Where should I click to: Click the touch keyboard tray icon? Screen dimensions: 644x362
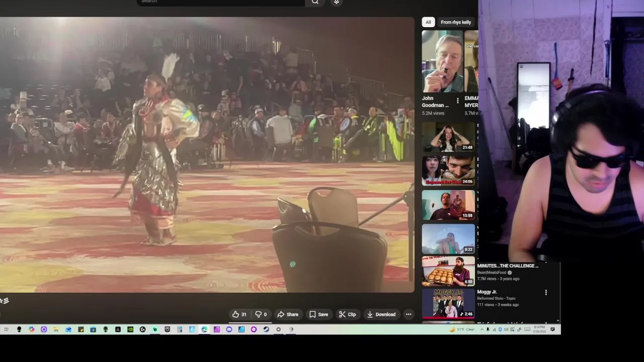527,329
